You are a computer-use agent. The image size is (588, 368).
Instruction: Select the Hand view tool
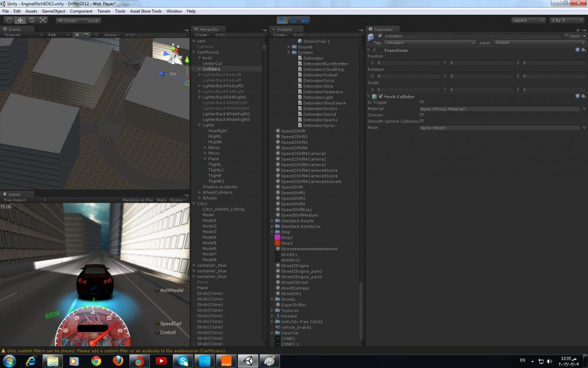(x=9, y=20)
